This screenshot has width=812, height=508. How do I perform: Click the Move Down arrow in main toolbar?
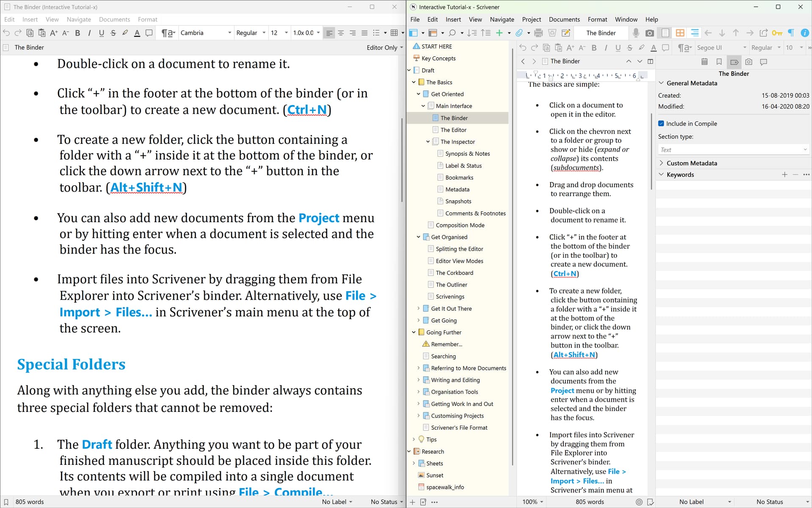722,33
